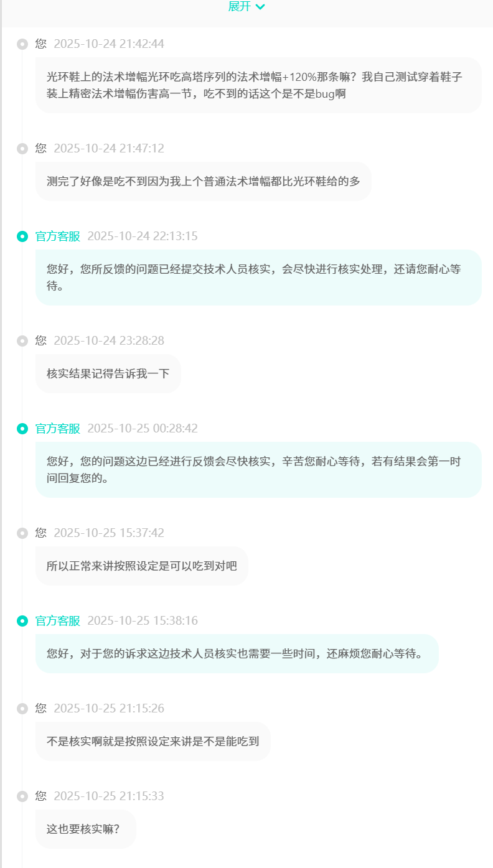Image resolution: width=493 pixels, height=868 pixels.
Task: Click the teal 官方客服 dot at 15:38:16
Action: click(22, 621)
